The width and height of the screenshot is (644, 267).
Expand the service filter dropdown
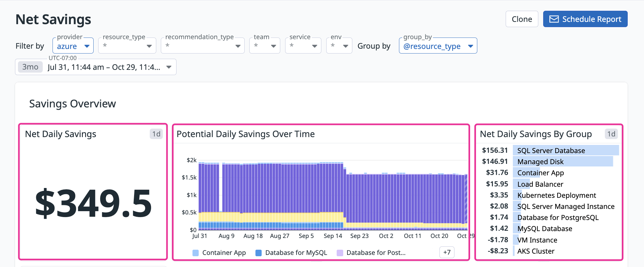pyautogui.click(x=303, y=46)
